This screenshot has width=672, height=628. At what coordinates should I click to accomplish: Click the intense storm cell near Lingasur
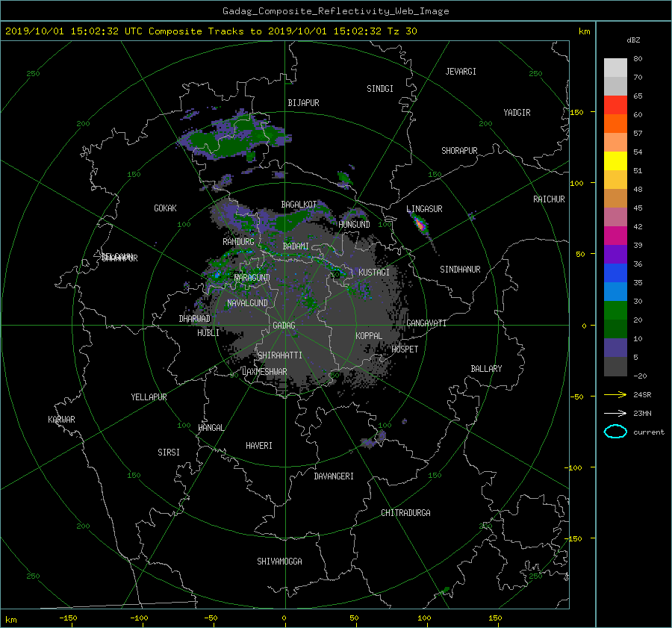tap(420, 224)
